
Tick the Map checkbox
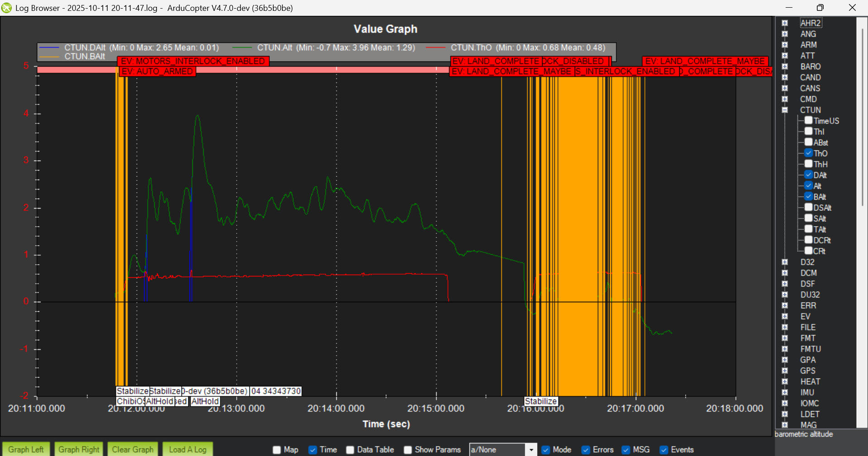[x=277, y=450]
